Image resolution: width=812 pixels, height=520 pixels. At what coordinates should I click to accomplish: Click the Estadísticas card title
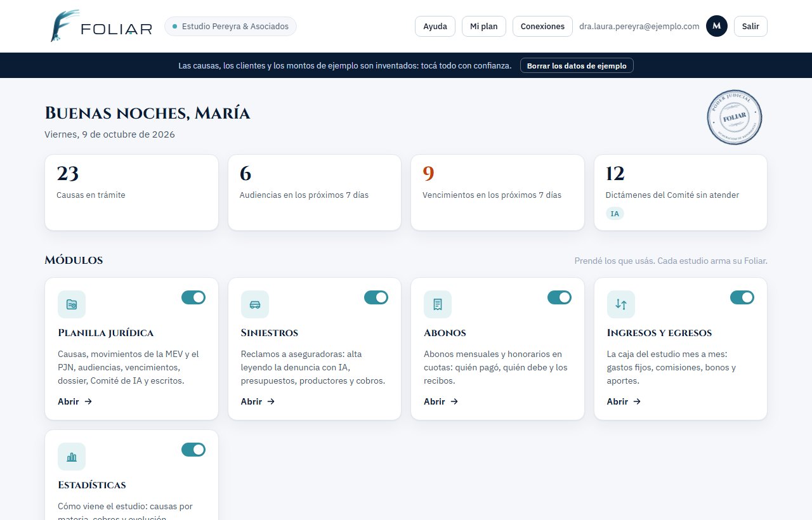pos(92,485)
